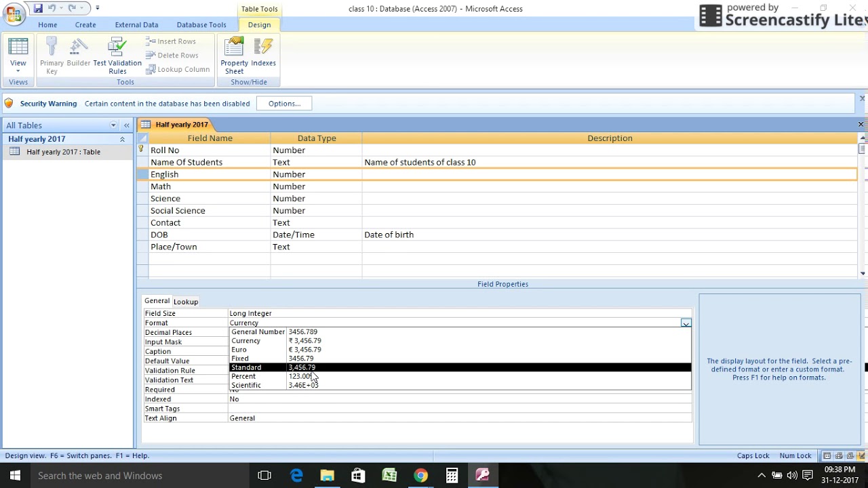868x488 pixels.
Task: Select Standard format option
Action: click(460, 367)
